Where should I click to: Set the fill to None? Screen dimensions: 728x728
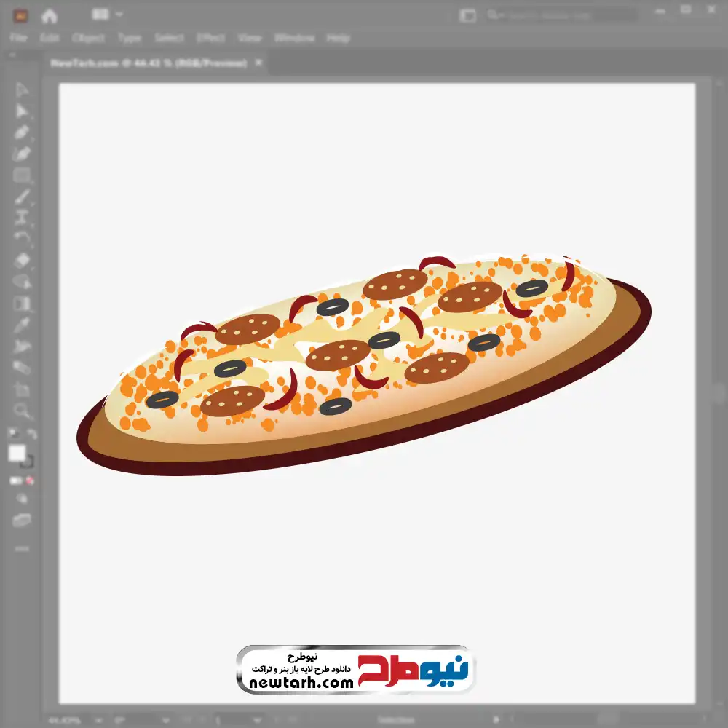coord(31,480)
